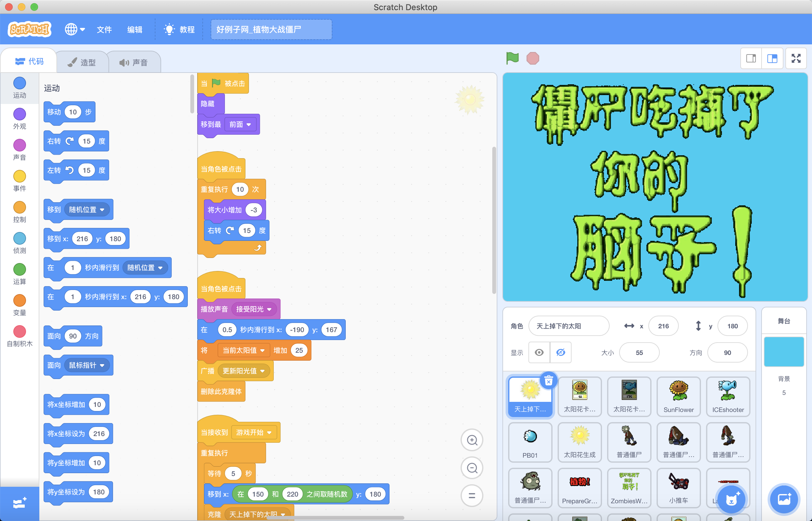This screenshot has height=521, width=812.
Task: Stop the project with red stop sign
Action: tap(533, 58)
